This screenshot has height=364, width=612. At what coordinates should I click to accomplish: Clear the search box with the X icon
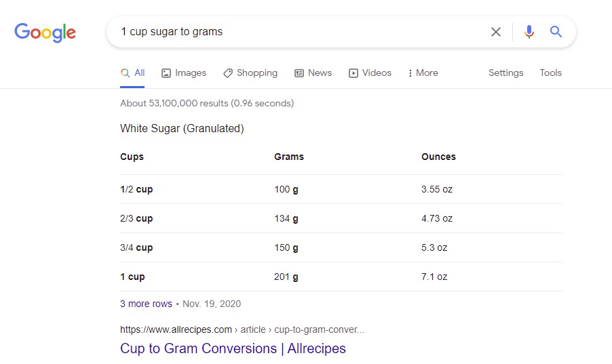pos(496,32)
